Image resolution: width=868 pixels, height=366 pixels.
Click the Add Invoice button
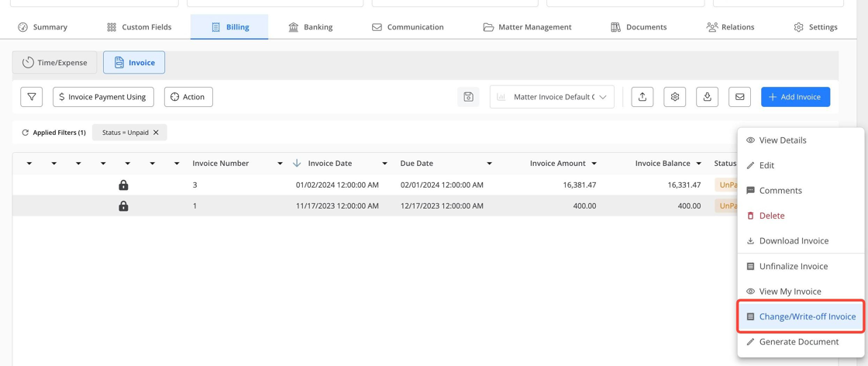795,97
